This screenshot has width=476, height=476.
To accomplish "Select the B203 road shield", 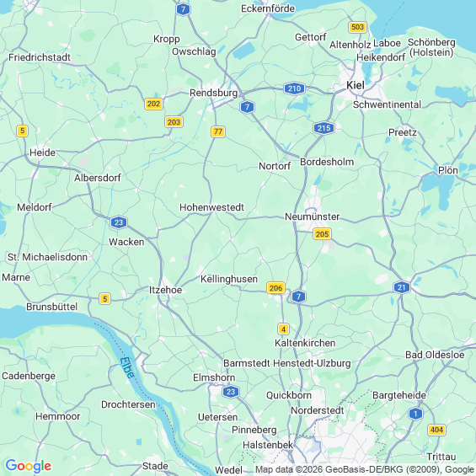I will (x=174, y=122).
